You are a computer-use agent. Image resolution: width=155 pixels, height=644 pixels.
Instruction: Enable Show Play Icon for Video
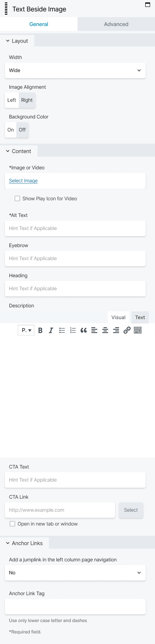pos(18,199)
